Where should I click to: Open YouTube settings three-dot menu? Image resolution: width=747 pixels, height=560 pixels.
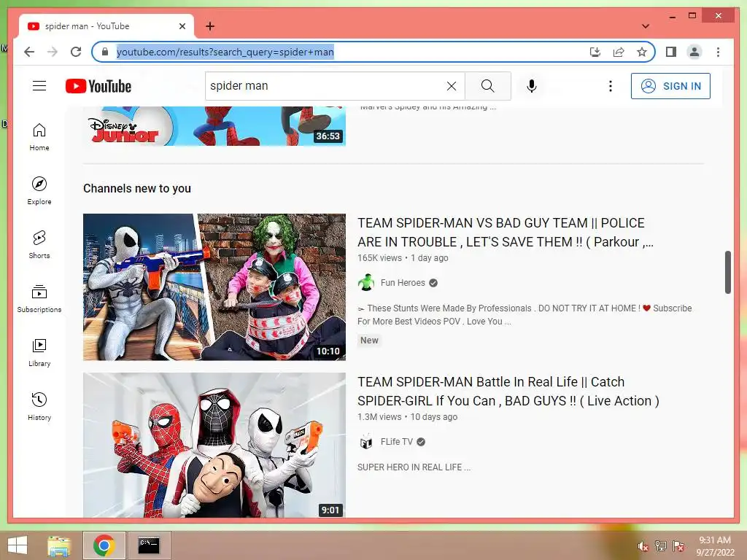[x=611, y=86]
